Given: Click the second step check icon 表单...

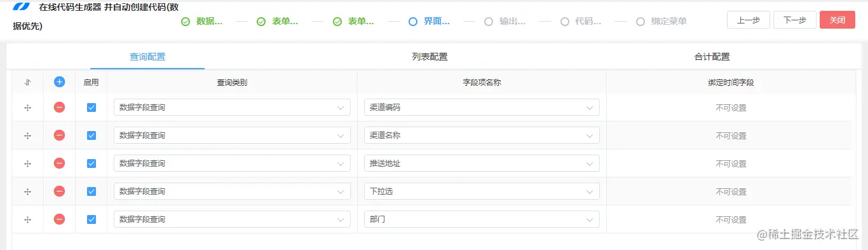Looking at the screenshot, I should tap(261, 22).
